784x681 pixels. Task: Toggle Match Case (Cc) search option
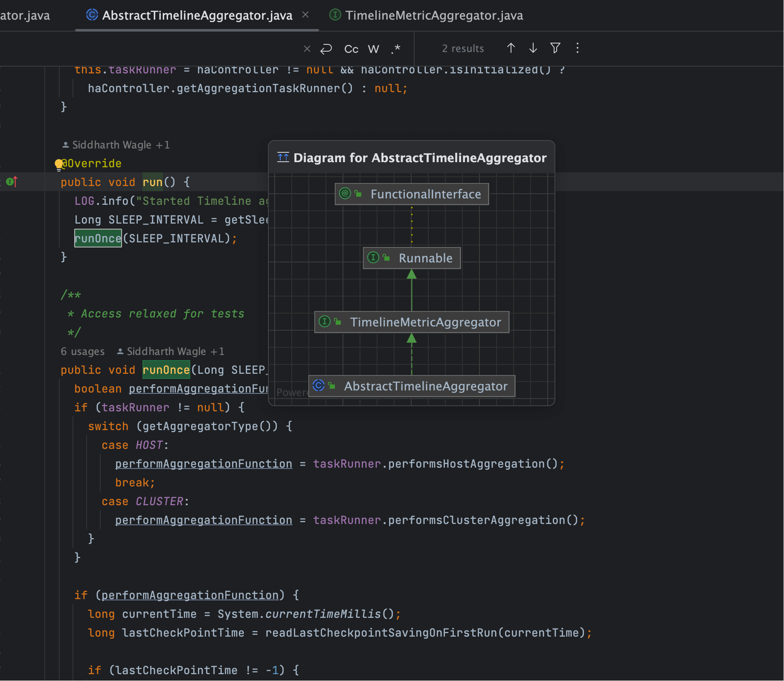tap(351, 49)
